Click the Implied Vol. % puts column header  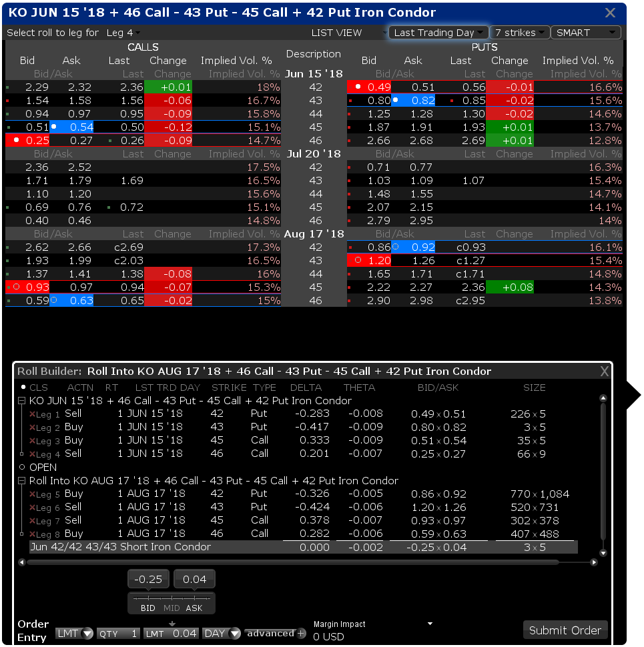[x=577, y=61]
